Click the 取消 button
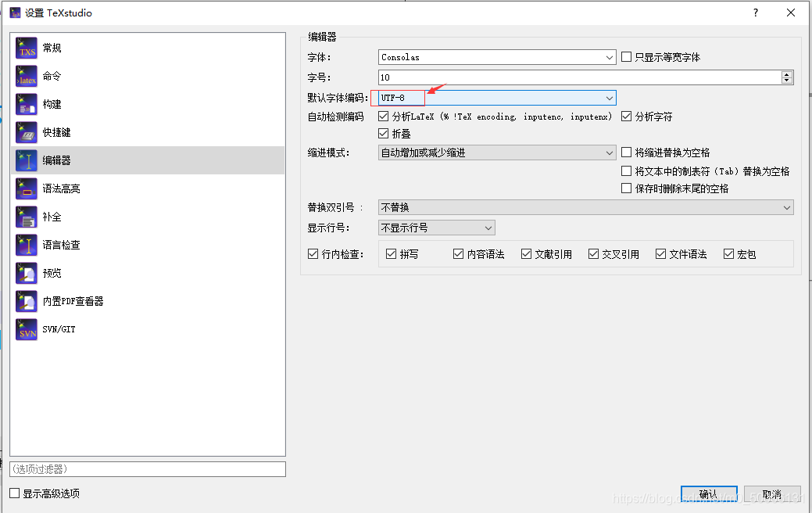Image resolution: width=812 pixels, height=513 pixels. pos(772,494)
